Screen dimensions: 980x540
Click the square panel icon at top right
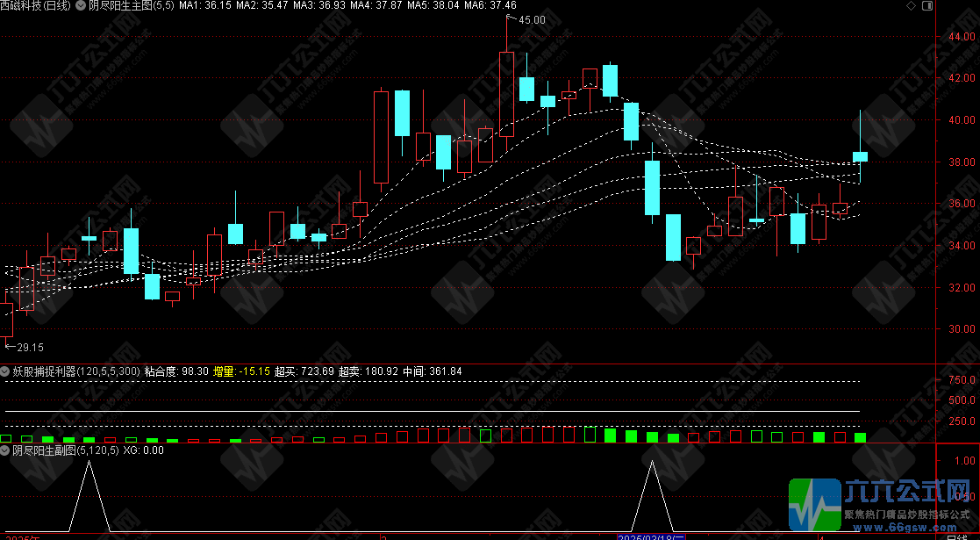pyautogui.click(x=929, y=6)
